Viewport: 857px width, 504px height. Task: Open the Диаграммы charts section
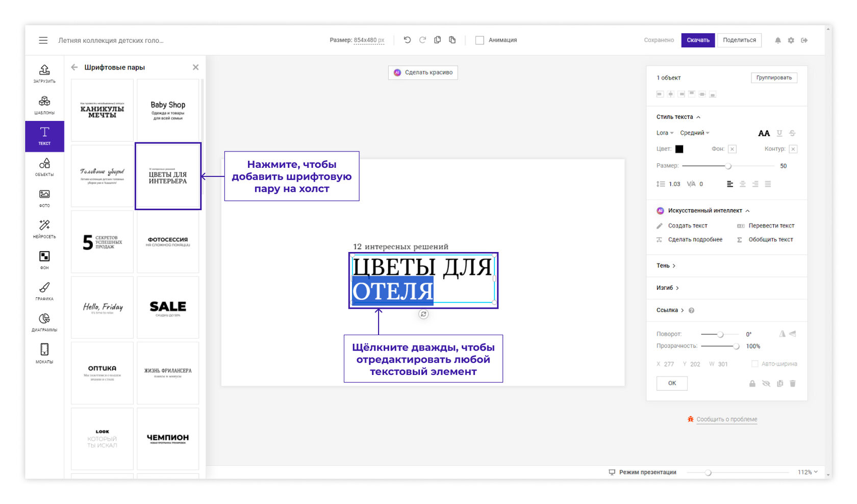click(x=44, y=322)
